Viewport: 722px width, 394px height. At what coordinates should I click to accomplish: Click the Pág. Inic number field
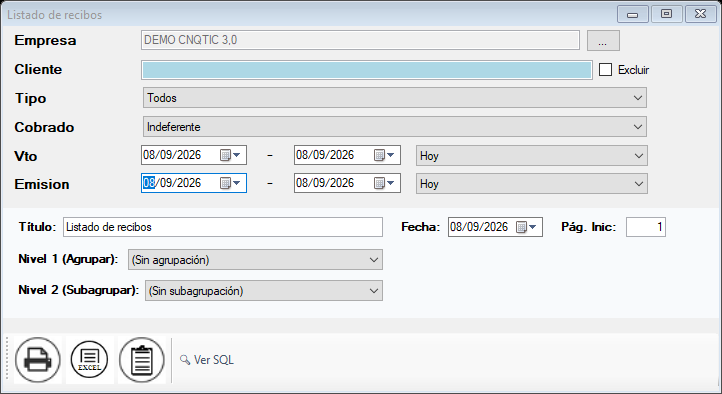tap(646, 227)
